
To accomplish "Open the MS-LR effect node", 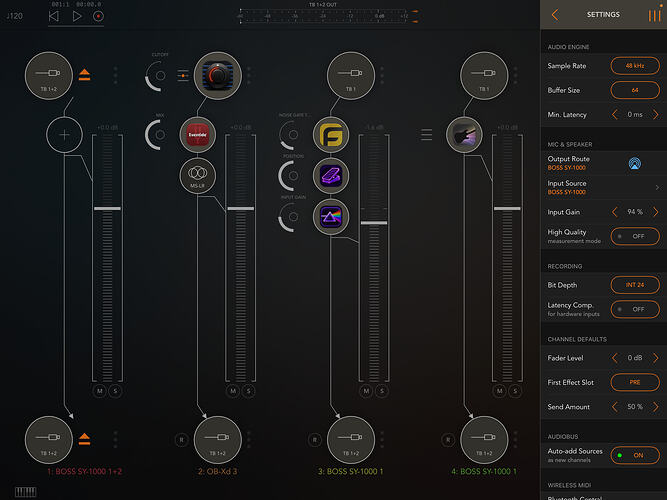I will [x=198, y=176].
